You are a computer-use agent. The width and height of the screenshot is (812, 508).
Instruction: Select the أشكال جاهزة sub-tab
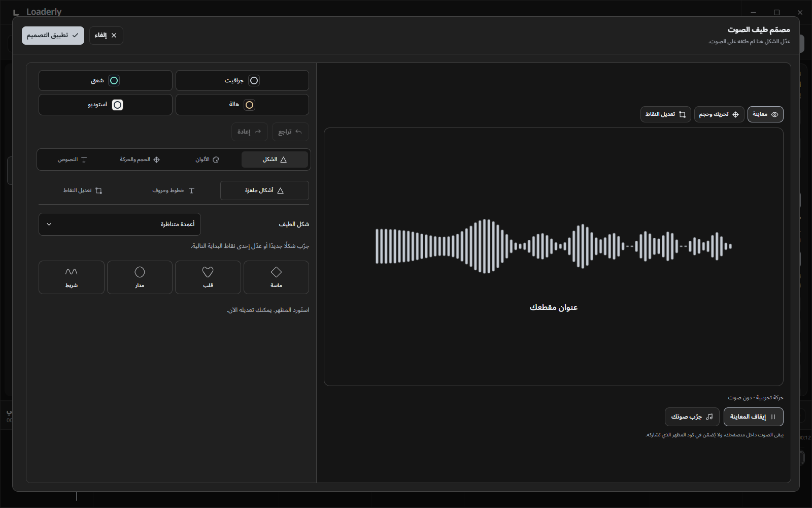(x=264, y=190)
